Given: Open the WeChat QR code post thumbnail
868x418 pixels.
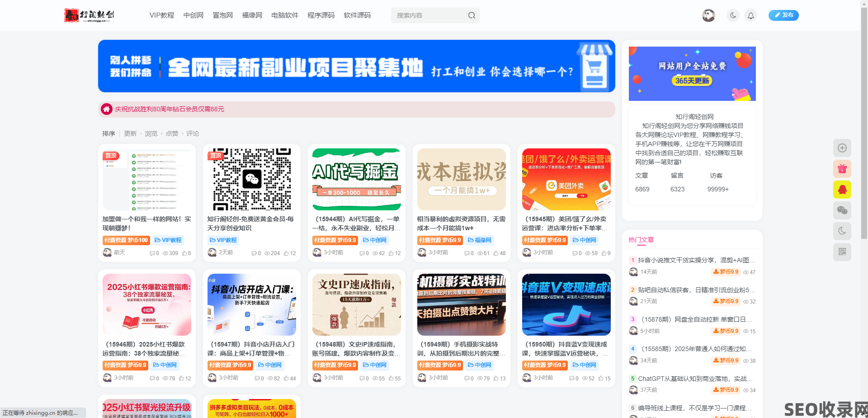Looking at the screenshot, I should click(252, 179).
